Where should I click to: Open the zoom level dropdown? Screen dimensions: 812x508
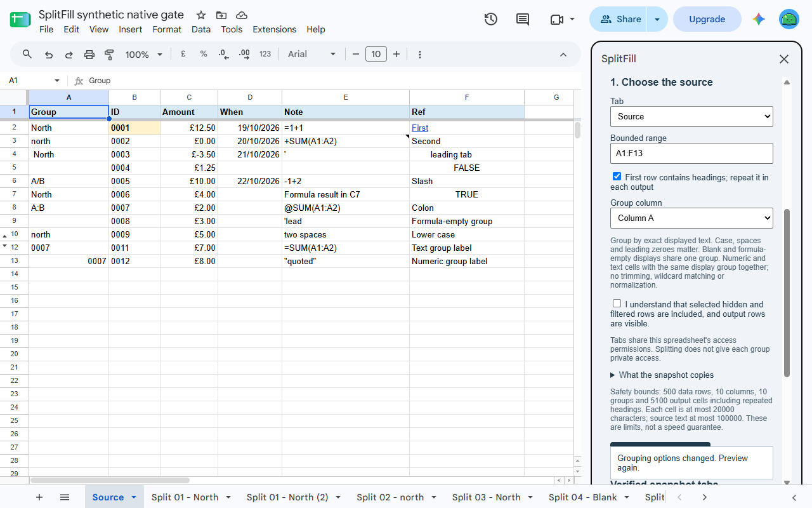click(x=144, y=55)
